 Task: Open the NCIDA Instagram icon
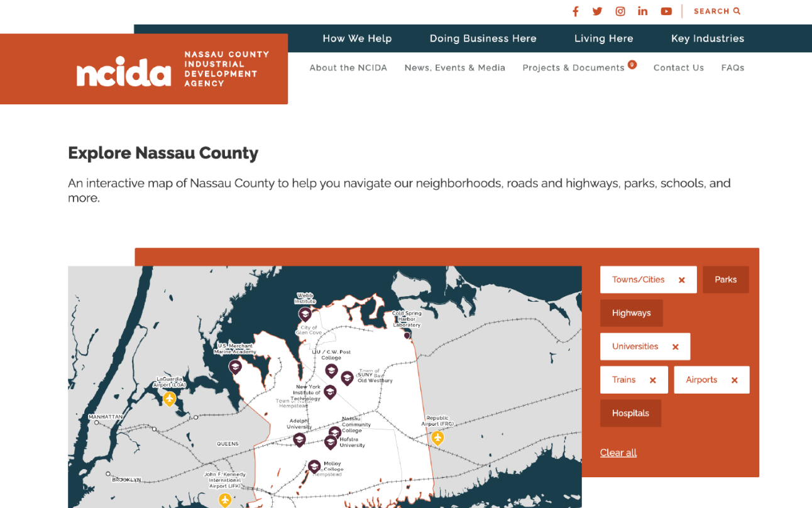click(x=620, y=11)
